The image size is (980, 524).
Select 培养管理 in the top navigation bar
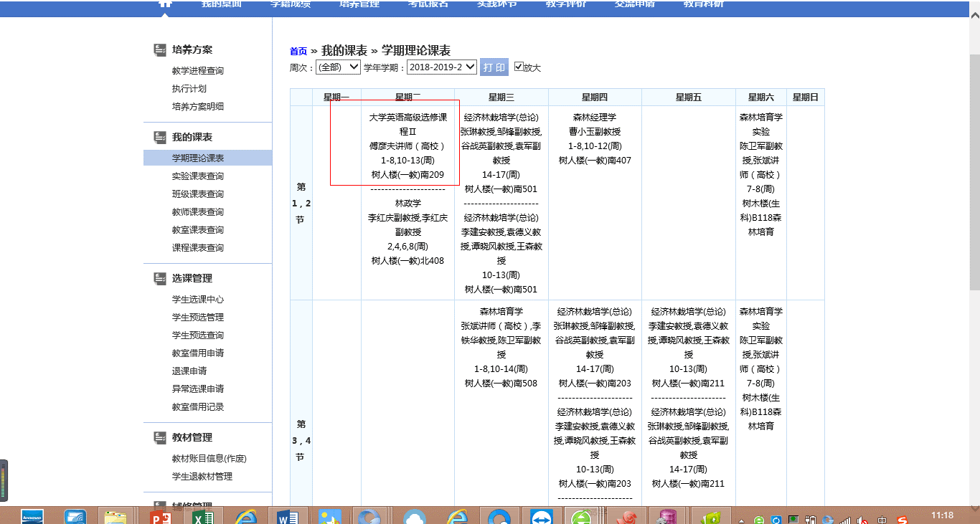click(359, 4)
